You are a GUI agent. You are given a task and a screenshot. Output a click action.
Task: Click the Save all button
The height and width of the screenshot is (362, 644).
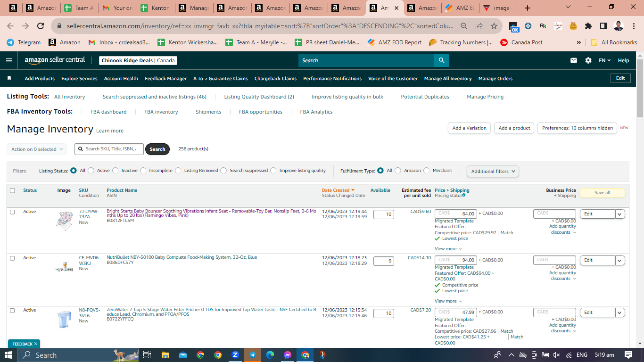[602, 192]
